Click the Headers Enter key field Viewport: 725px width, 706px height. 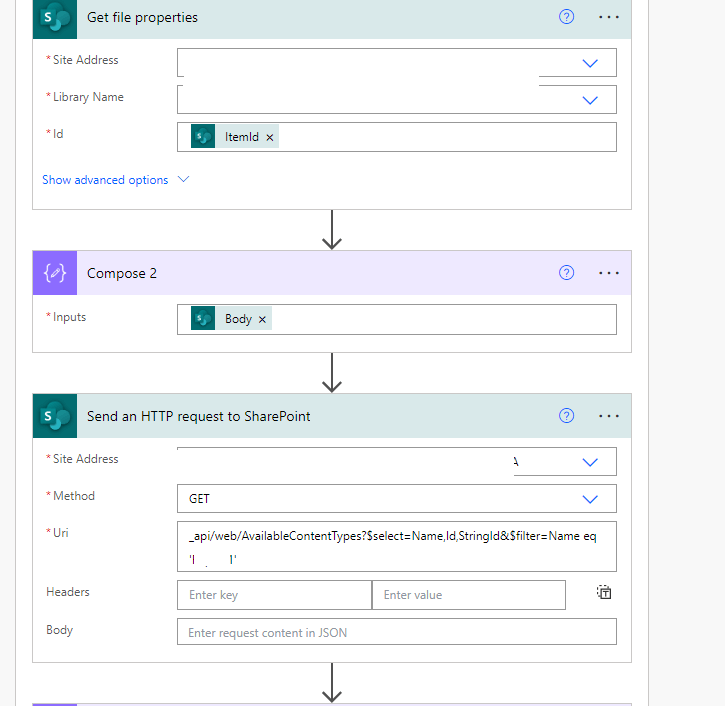[x=274, y=595]
